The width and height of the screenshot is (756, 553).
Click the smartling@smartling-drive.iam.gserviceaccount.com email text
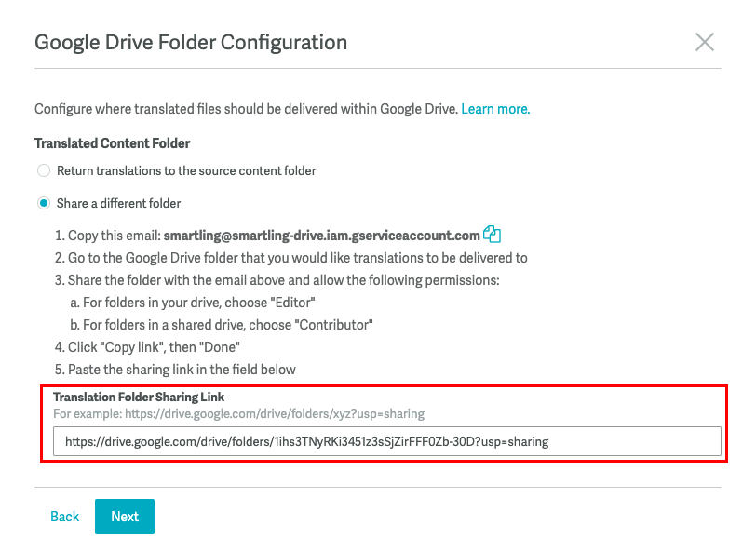click(x=321, y=236)
